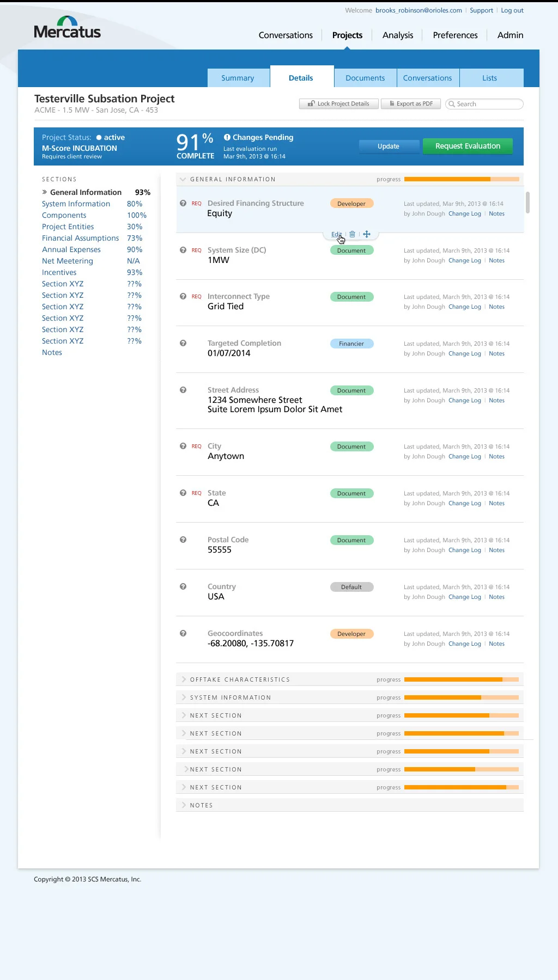Click Lock Project Details button

coord(338,103)
